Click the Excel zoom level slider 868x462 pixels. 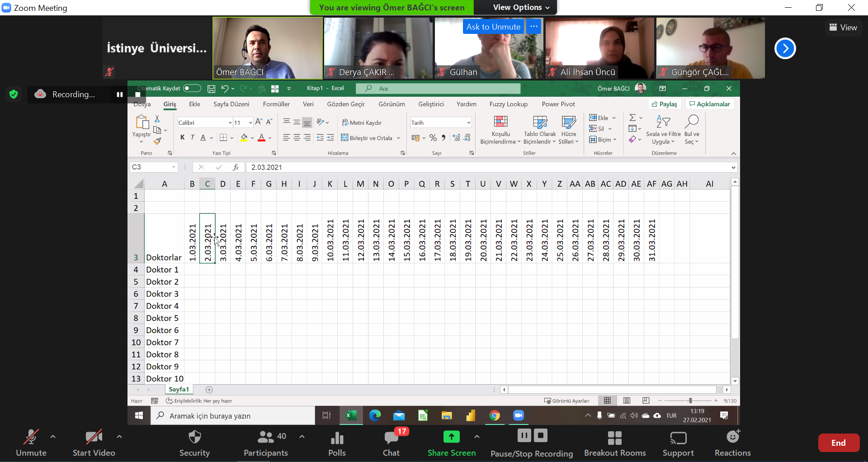690,401
